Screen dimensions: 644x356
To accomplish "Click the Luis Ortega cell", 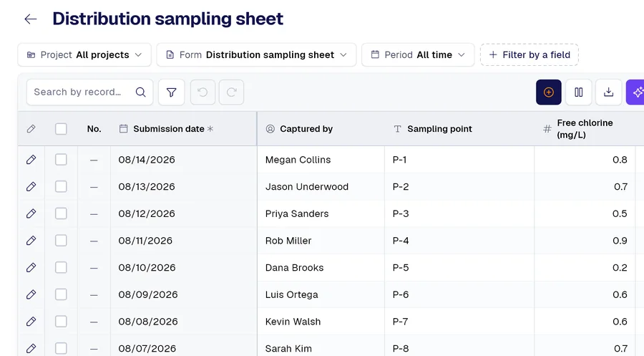I will [x=321, y=294].
